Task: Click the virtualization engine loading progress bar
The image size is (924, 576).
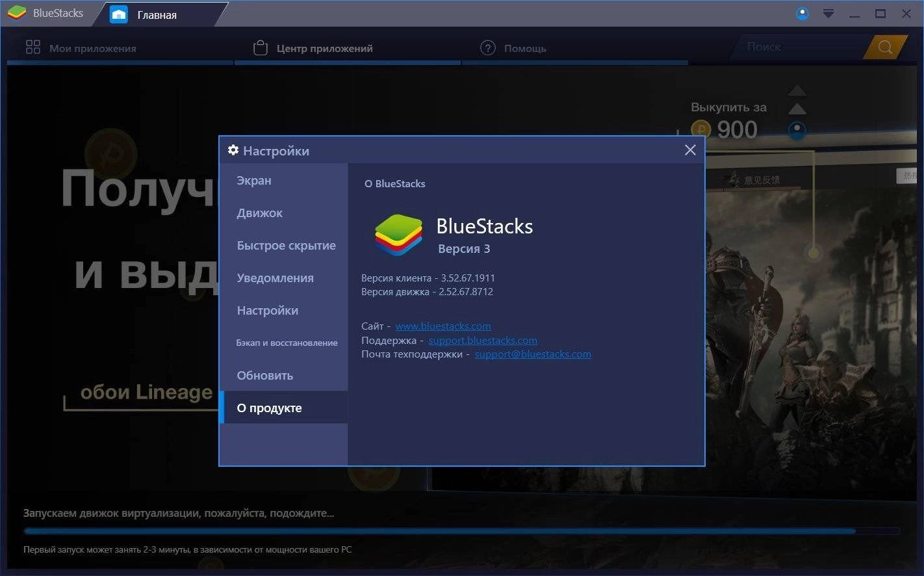Action: tap(461, 531)
